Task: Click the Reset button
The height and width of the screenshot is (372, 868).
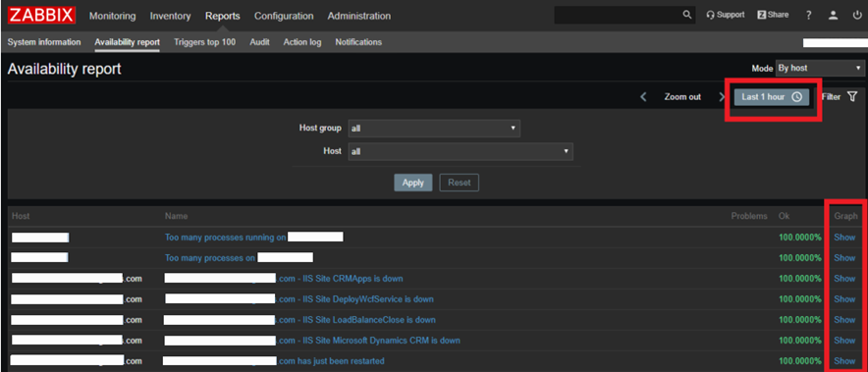Action: pyautogui.click(x=459, y=183)
